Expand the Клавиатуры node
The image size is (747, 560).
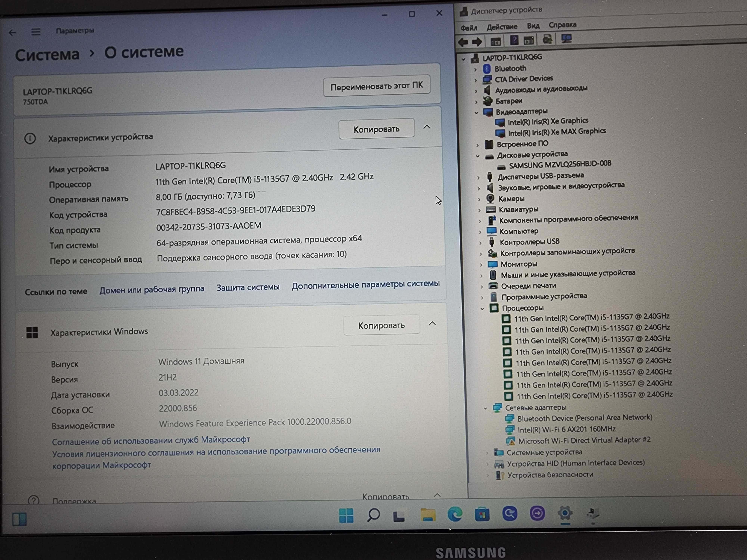pyautogui.click(x=479, y=210)
